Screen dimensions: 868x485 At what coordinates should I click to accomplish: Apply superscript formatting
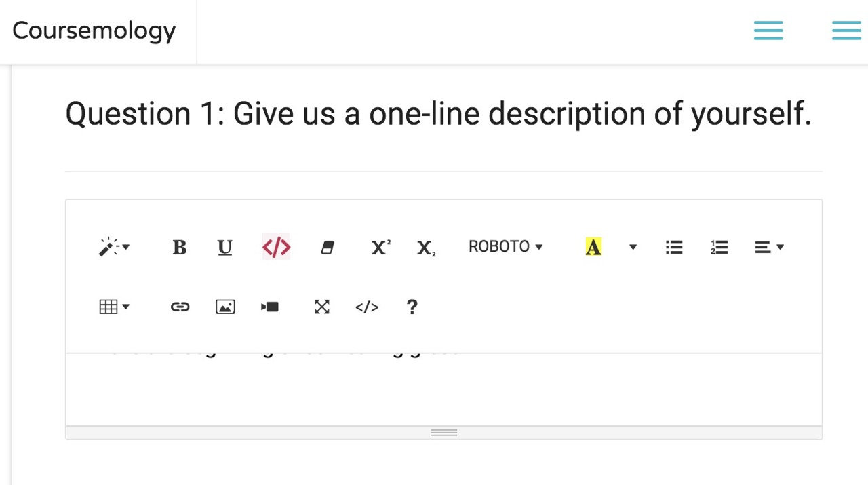point(379,247)
